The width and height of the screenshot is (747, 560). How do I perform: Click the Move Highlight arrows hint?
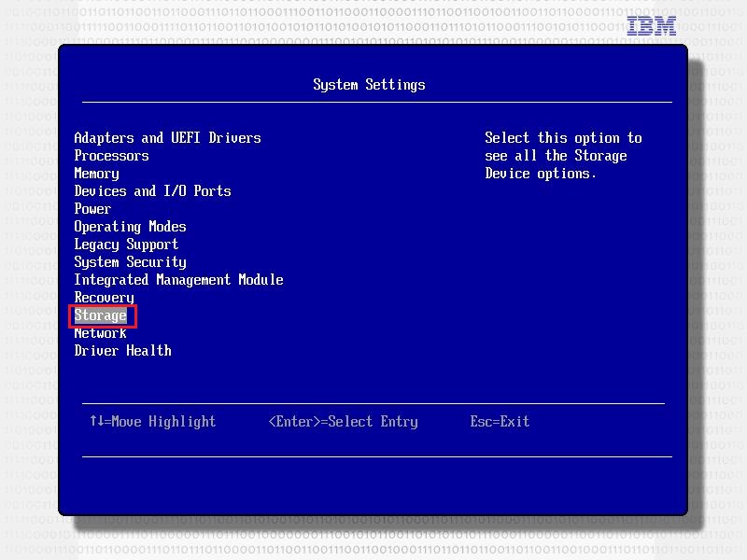coord(152,422)
